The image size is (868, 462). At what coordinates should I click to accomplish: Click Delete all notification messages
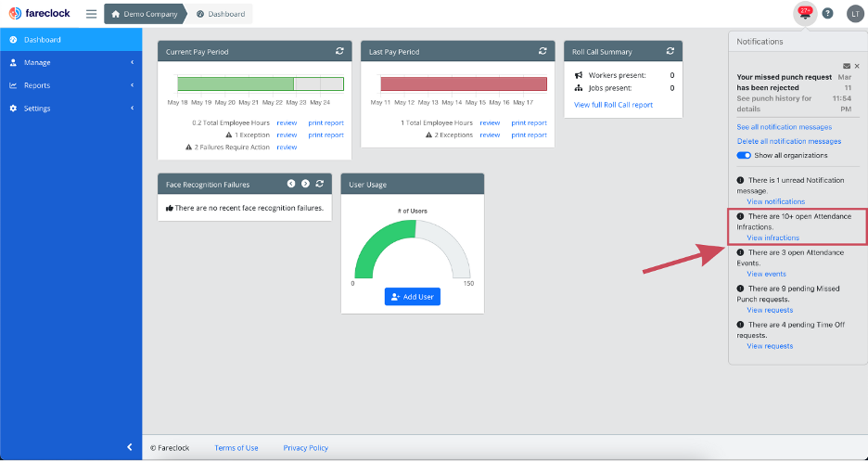coord(789,141)
